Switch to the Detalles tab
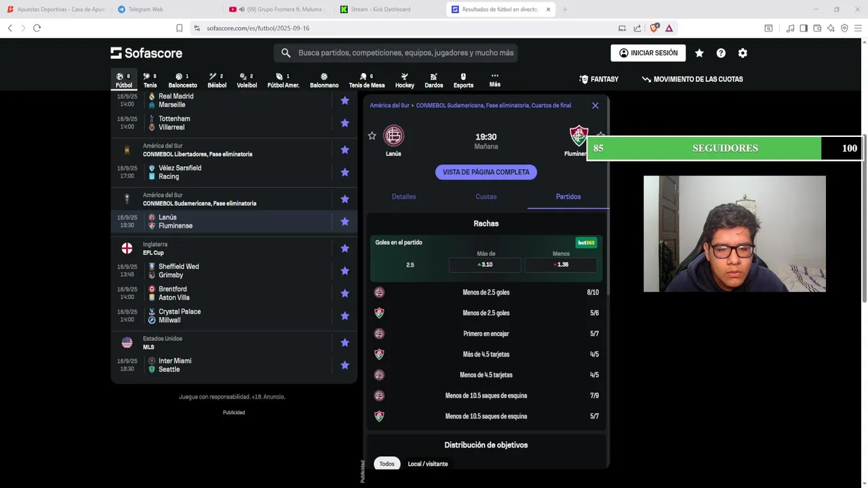 point(403,197)
